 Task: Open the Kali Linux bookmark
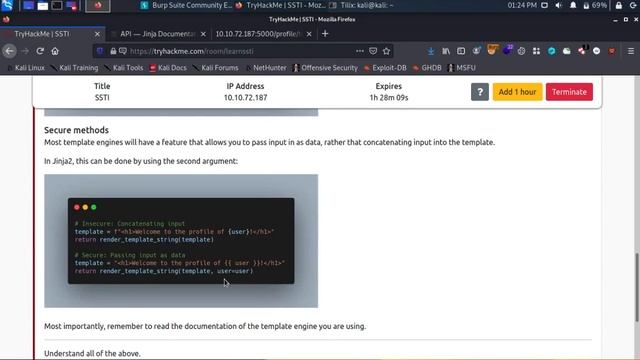26,68
